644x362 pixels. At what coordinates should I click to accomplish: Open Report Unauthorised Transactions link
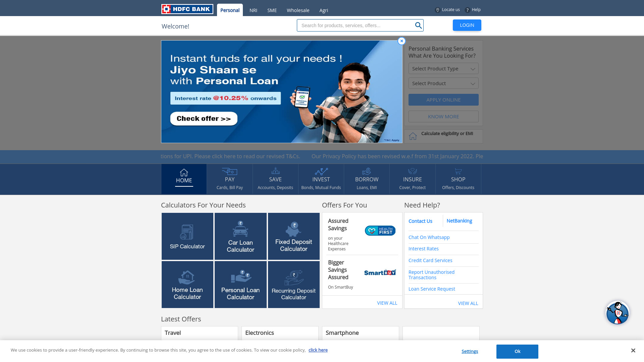(431, 275)
